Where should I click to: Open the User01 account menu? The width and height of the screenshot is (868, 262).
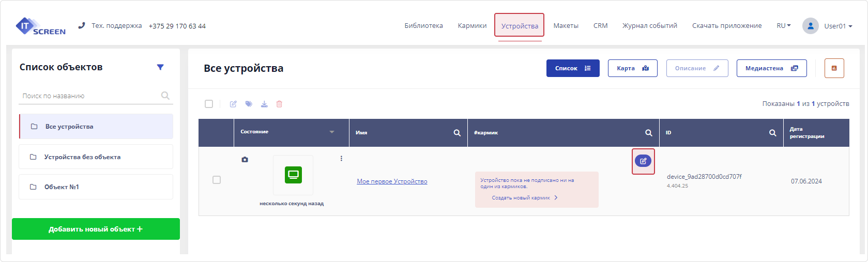(828, 26)
